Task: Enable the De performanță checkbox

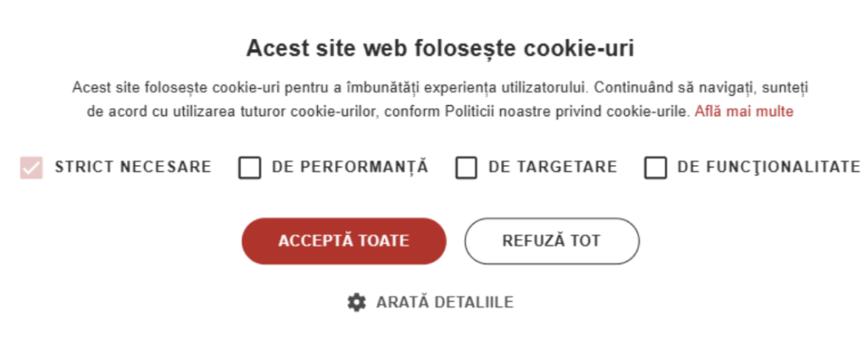Action: (249, 168)
